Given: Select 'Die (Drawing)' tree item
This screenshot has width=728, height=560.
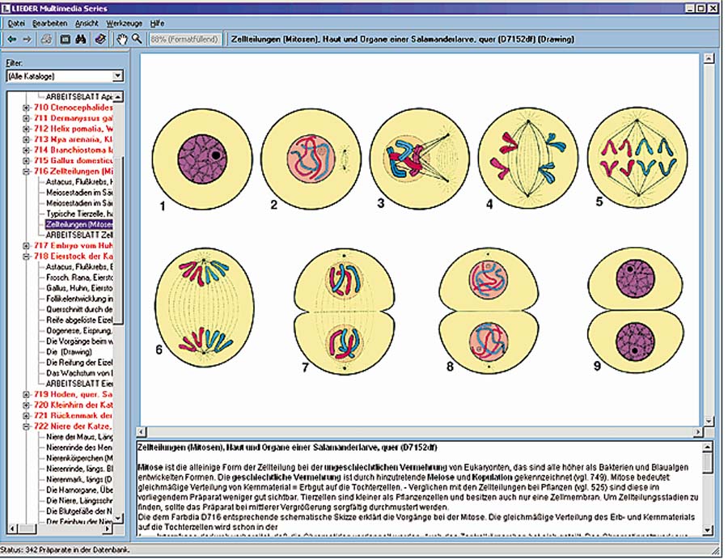Looking at the screenshot, I should pos(70,351).
